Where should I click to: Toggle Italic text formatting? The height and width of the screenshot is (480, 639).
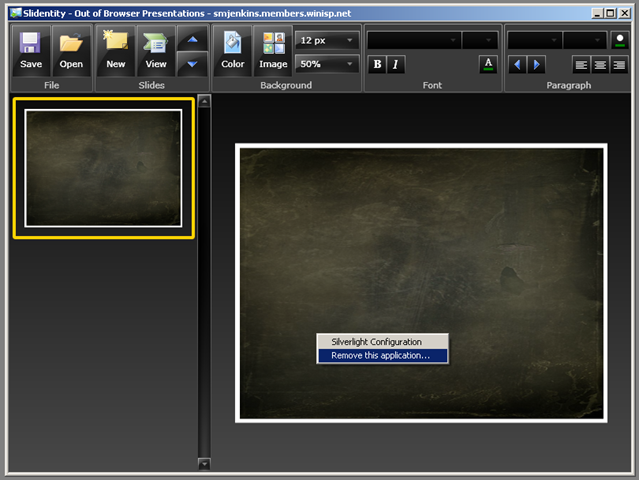point(396,64)
